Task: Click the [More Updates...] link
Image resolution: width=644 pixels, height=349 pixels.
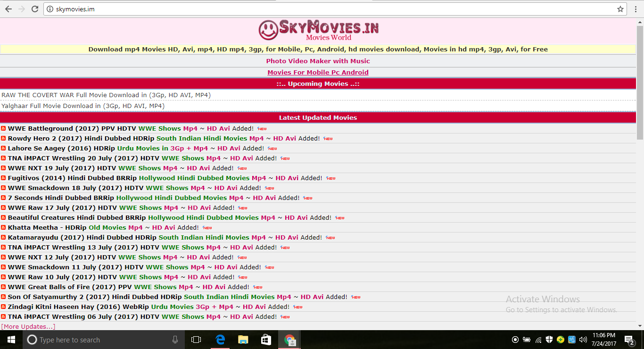Action: point(28,326)
